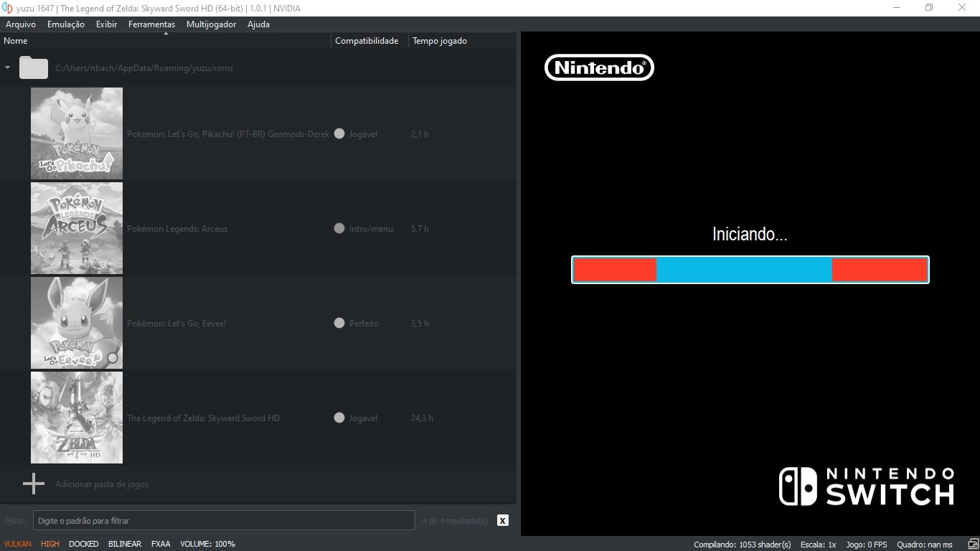The width and height of the screenshot is (980, 551).
Task: Click the VOLUME: 100% status button
Action: click(207, 544)
